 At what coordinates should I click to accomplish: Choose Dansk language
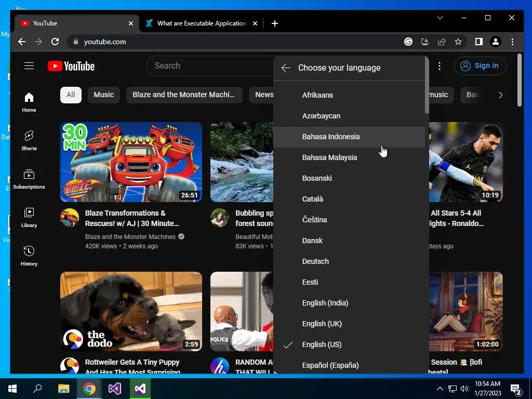pyautogui.click(x=349, y=241)
